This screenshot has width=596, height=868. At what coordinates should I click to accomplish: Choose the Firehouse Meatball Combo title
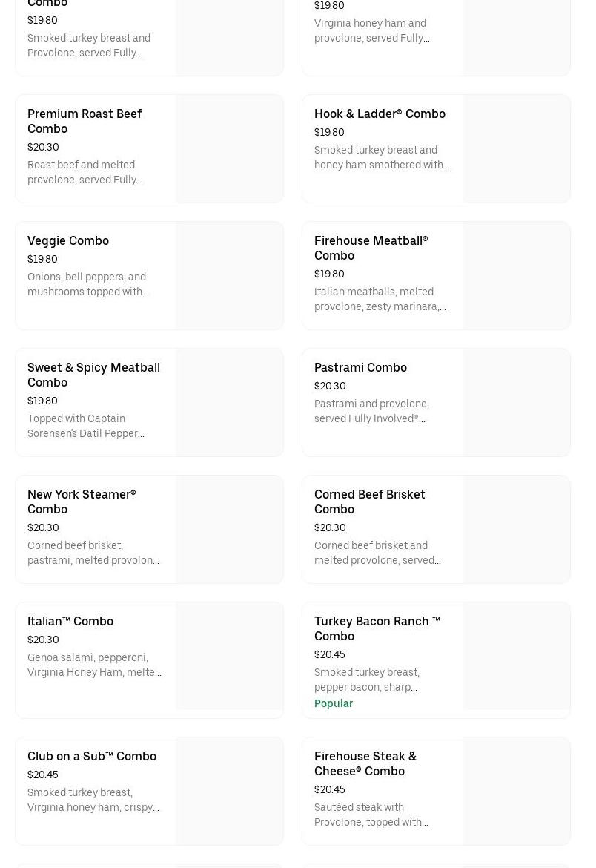tap(371, 248)
